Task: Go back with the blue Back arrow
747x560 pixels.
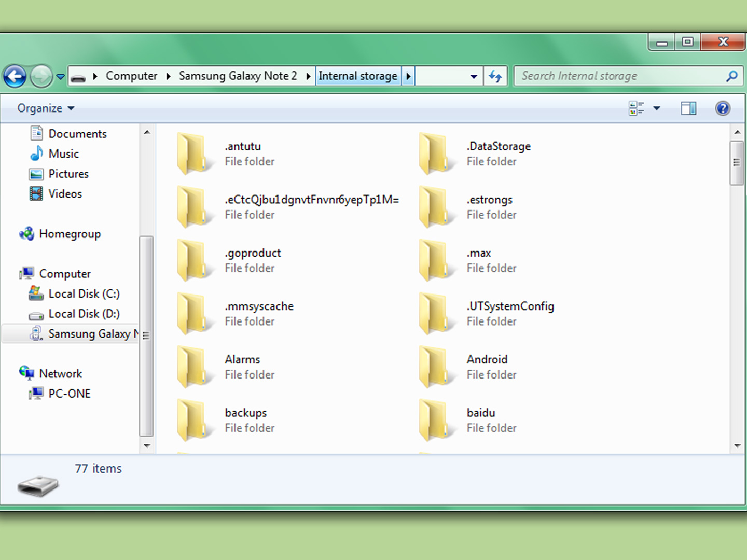Action: [15, 77]
